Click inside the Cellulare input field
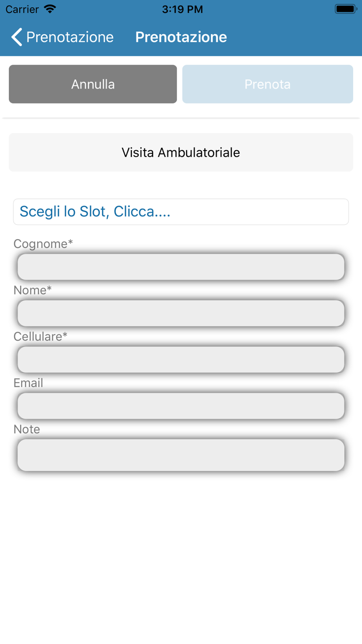Image resolution: width=362 pixels, height=644 pixels. pos(181,359)
